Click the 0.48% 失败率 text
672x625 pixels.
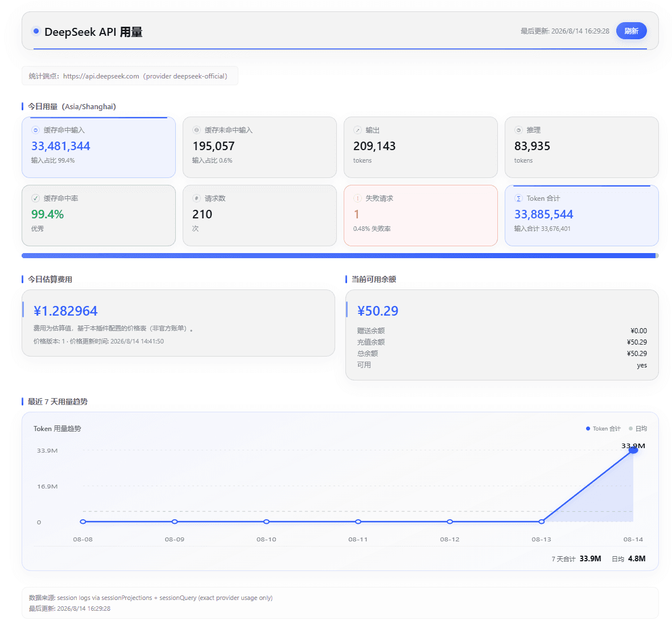pyautogui.click(x=372, y=229)
